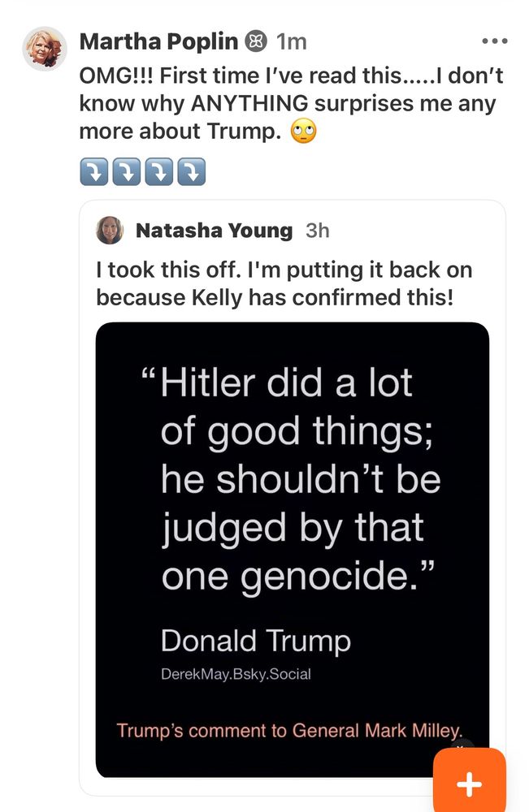This screenshot has height=812, width=529.
Task: Open Natasha Young's small avatar
Action: [x=110, y=231]
